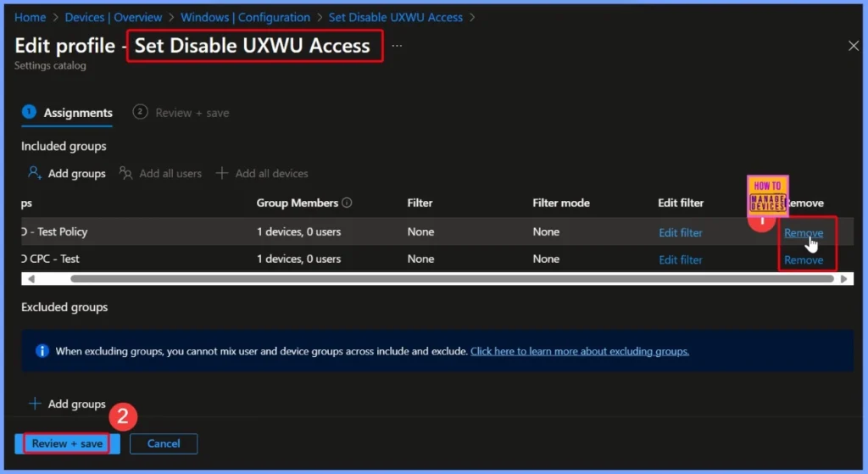Select the Assignments step tab
Image resolution: width=868 pixels, height=474 pixels.
pyautogui.click(x=67, y=113)
